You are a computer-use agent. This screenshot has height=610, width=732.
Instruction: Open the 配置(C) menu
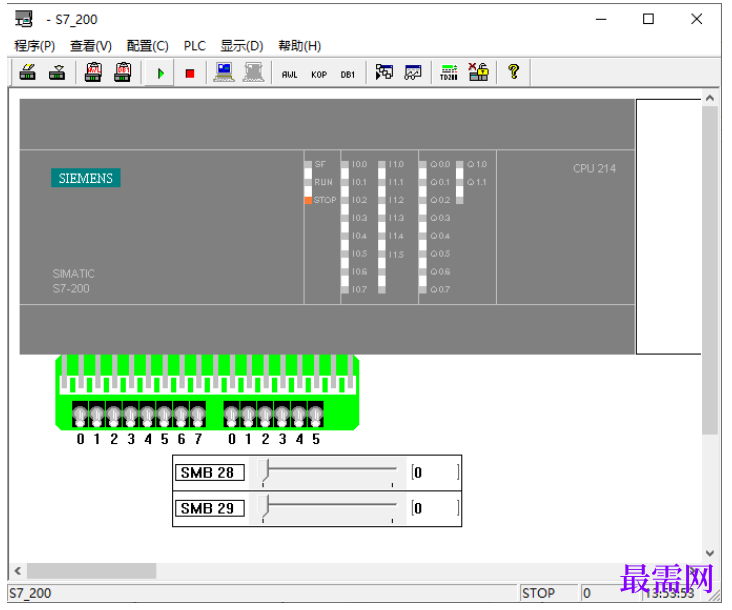pyautogui.click(x=148, y=46)
